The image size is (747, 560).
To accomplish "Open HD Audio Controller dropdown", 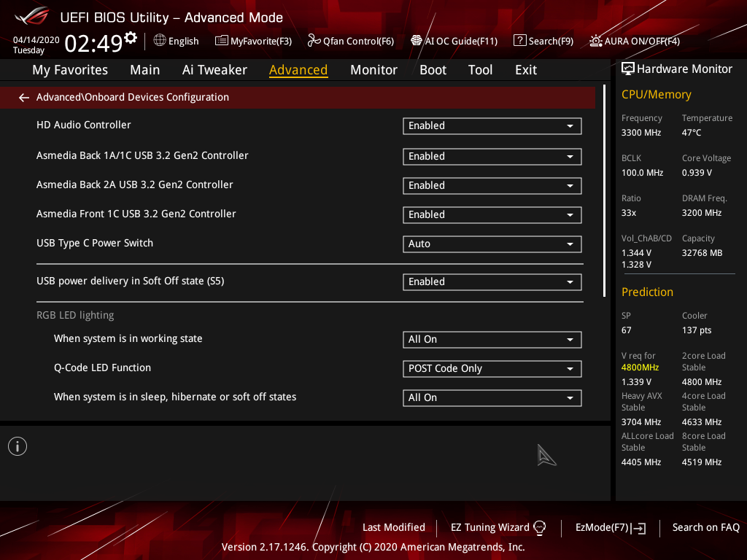I will point(492,126).
